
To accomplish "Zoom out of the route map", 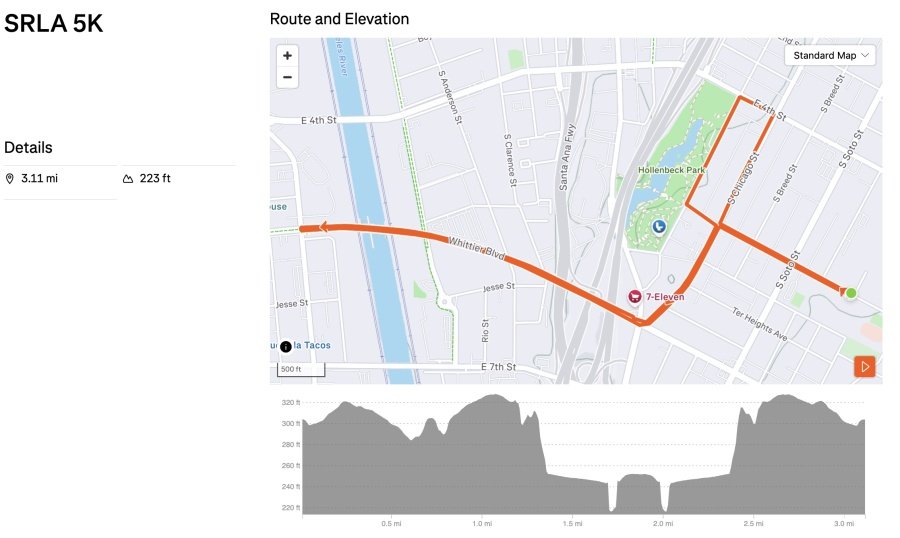I will point(287,77).
